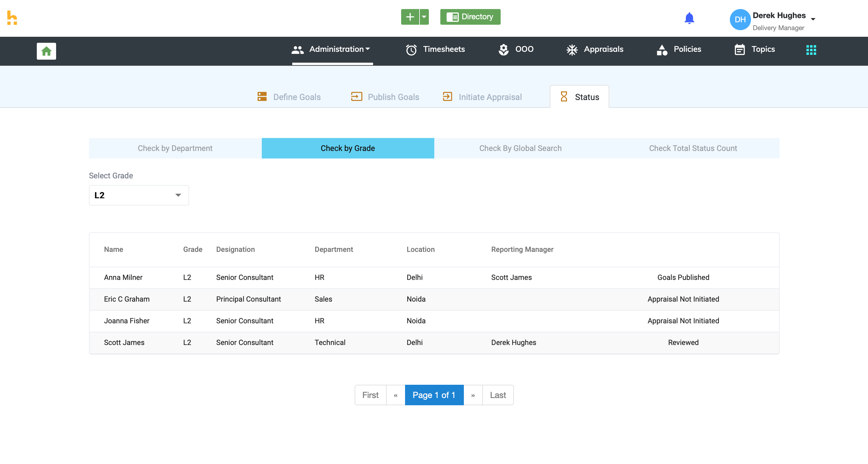Image resolution: width=868 pixels, height=464 pixels.
Task: Click the Designation column header
Action: pos(236,249)
